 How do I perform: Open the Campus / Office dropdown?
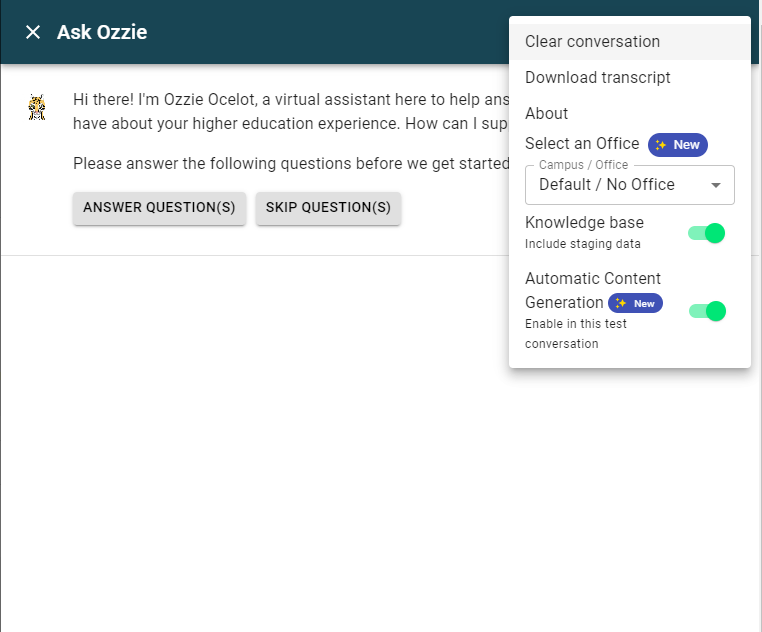point(629,185)
